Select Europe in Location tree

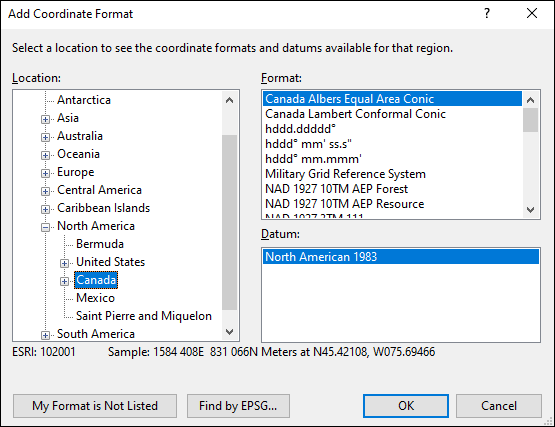pyautogui.click(x=76, y=172)
